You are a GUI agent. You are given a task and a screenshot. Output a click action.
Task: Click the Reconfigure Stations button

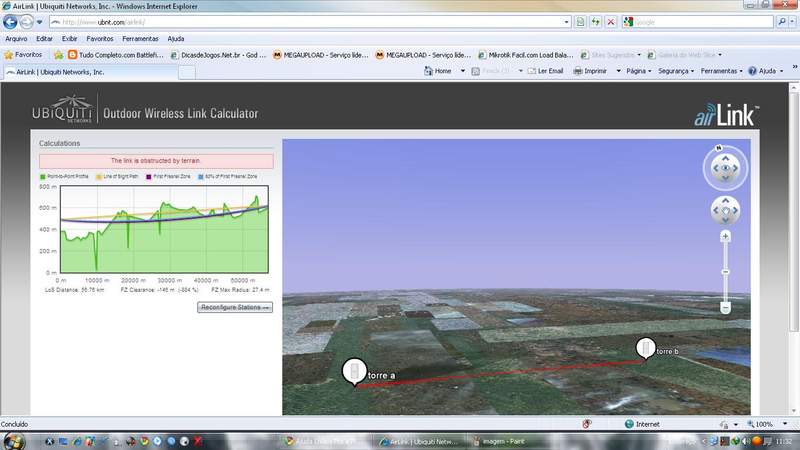pyautogui.click(x=235, y=307)
